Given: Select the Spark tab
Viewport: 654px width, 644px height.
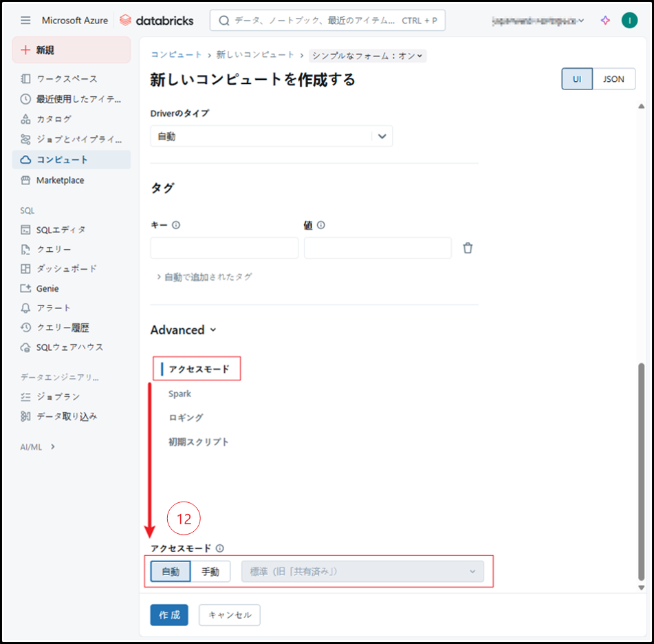Looking at the screenshot, I should pos(179,394).
